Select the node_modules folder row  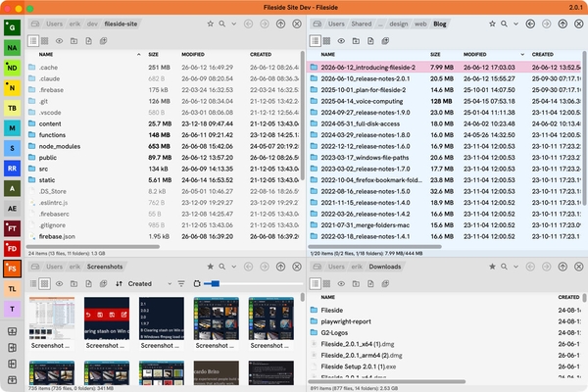coord(163,146)
